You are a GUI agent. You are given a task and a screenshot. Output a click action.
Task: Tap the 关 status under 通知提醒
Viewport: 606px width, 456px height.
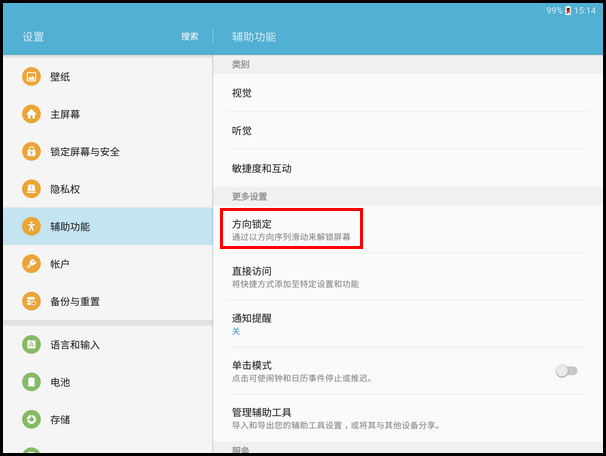click(236, 331)
